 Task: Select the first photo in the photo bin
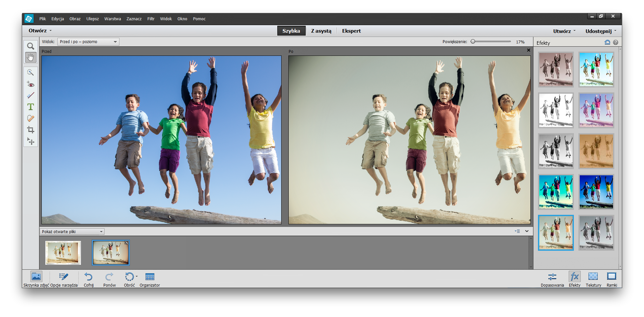(63, 253)
